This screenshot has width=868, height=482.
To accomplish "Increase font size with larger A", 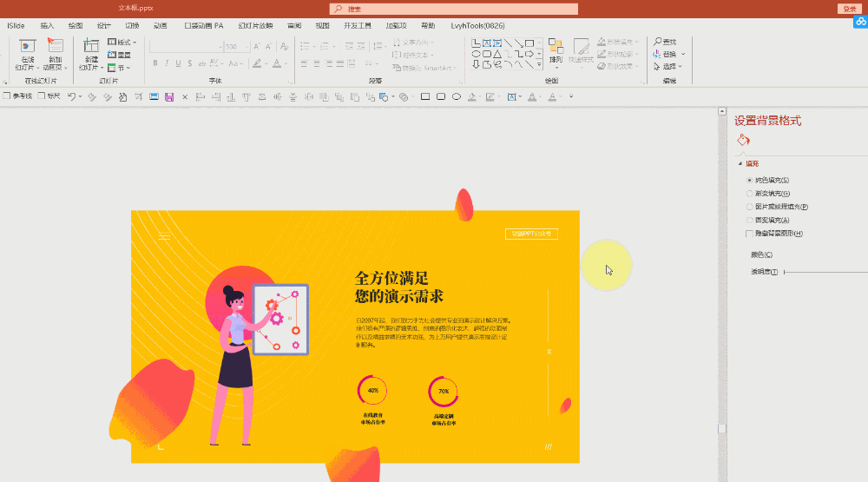I will (x=257, y=47).
